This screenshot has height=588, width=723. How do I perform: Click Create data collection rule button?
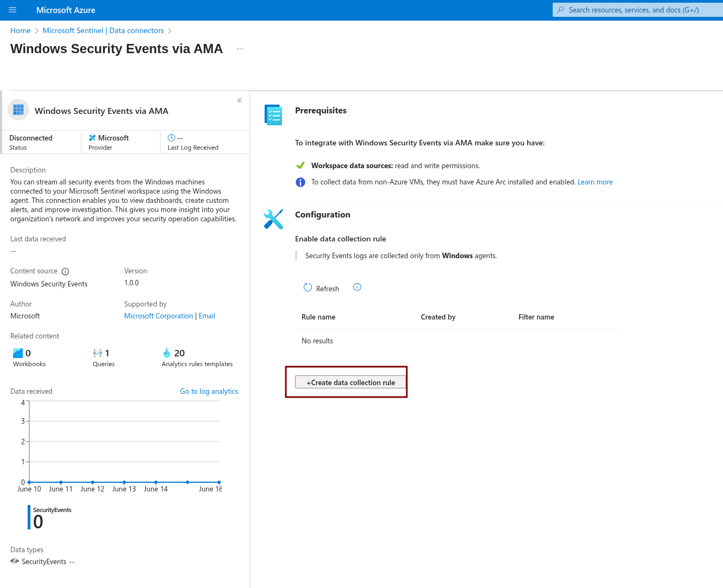tap(351, 382)
